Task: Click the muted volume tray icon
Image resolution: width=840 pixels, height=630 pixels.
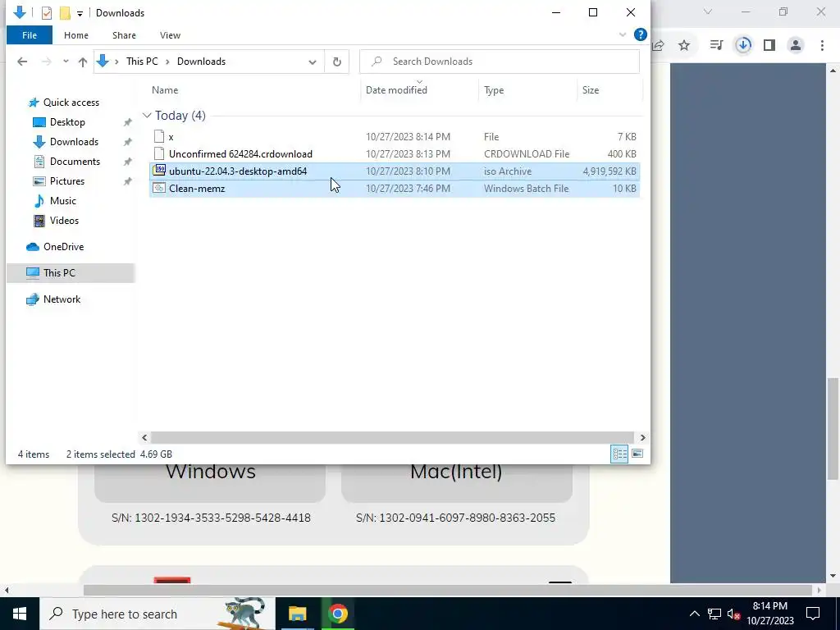Action: [x=734, y=614]
